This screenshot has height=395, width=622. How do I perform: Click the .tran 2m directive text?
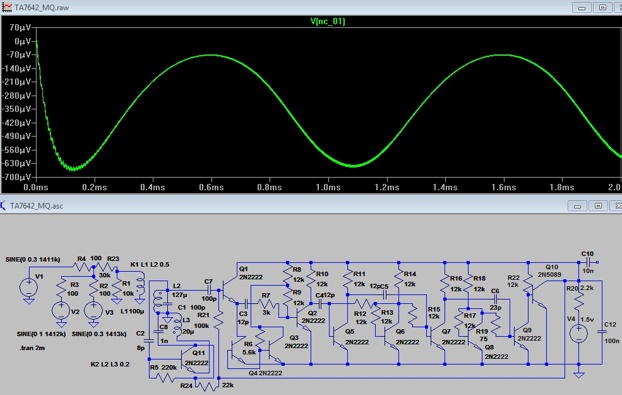point(32,348)
